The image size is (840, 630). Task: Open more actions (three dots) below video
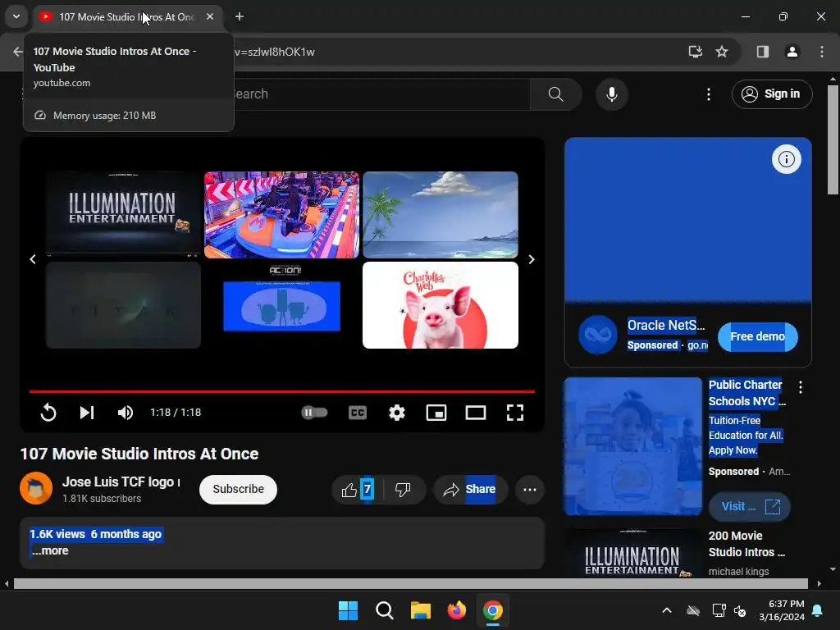pos(530,490)
